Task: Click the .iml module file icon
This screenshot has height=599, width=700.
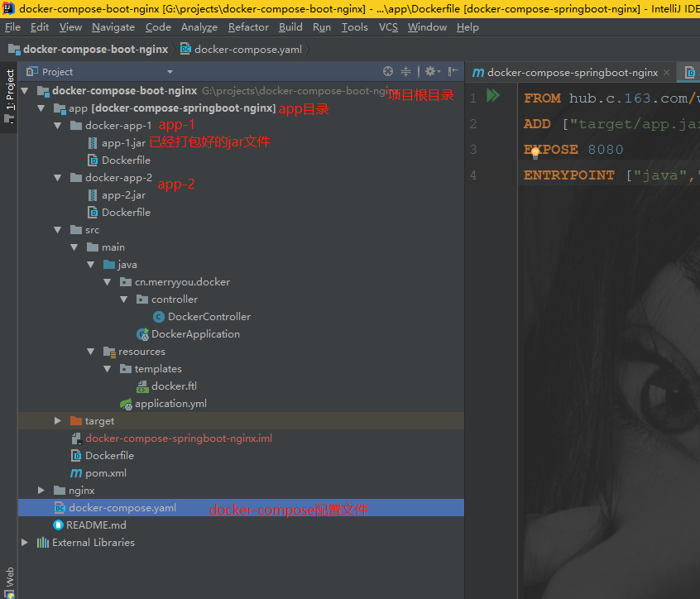Action: 76,438
